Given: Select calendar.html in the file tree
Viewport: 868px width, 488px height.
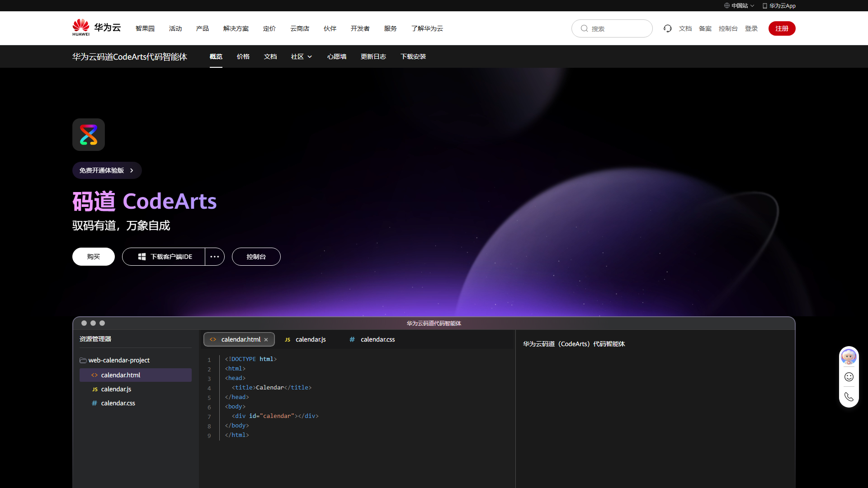Looking at the screenshot, I should coord(136,375).
